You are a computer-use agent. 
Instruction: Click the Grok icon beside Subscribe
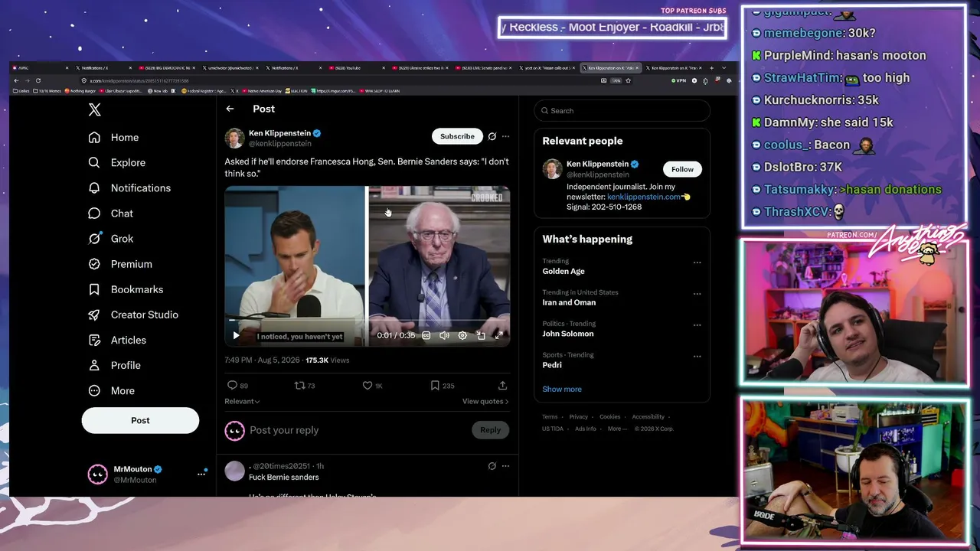492,136
